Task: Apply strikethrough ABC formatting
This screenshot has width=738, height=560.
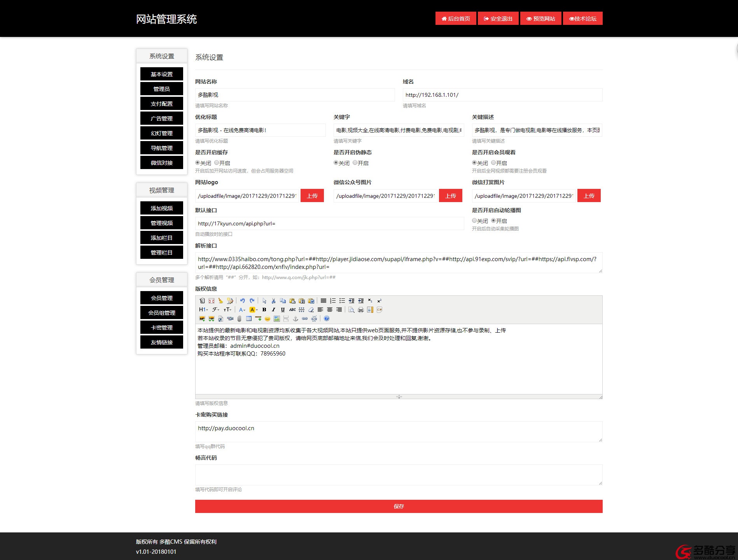Action: (x=292, y=310)
